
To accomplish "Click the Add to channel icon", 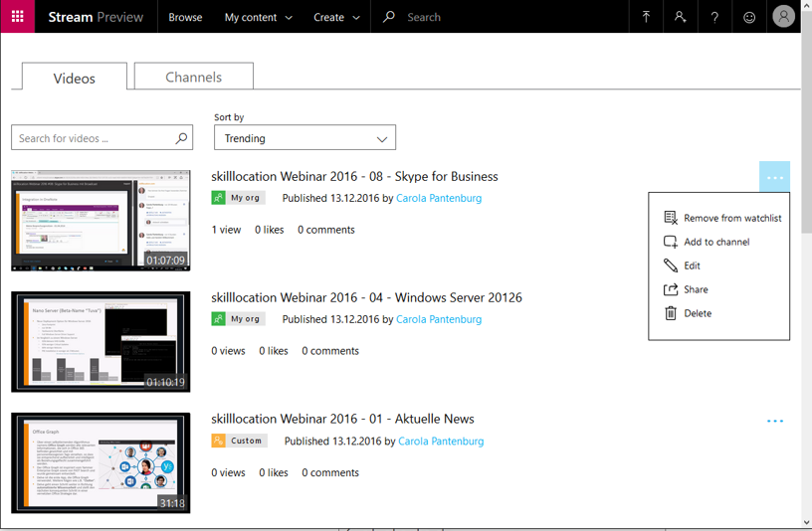I will pos(671,242).
